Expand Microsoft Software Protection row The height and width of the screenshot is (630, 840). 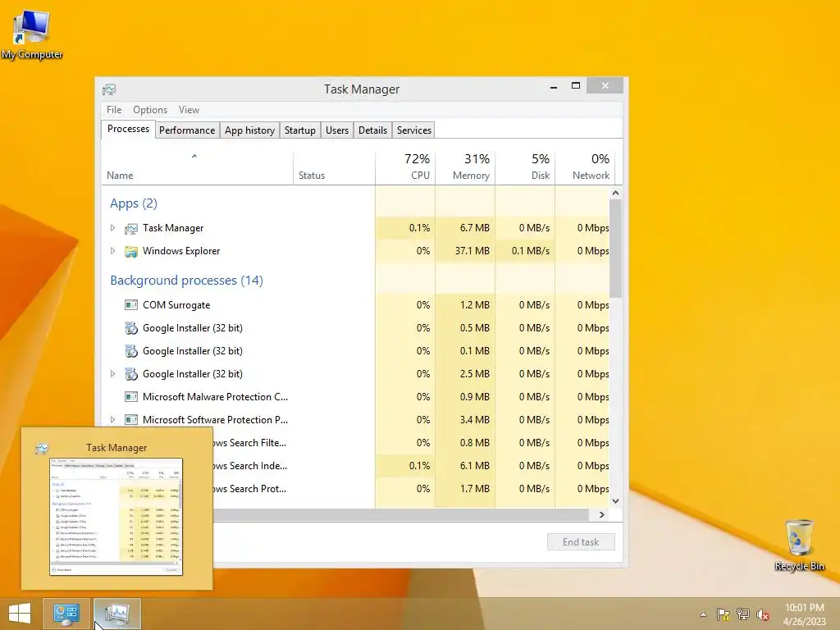point(112,419)
